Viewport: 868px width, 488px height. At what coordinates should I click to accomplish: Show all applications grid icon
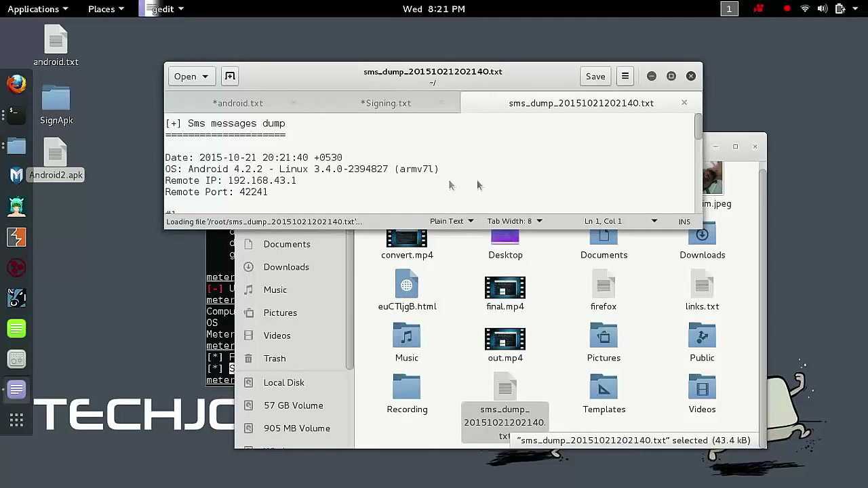pos(16,421)
